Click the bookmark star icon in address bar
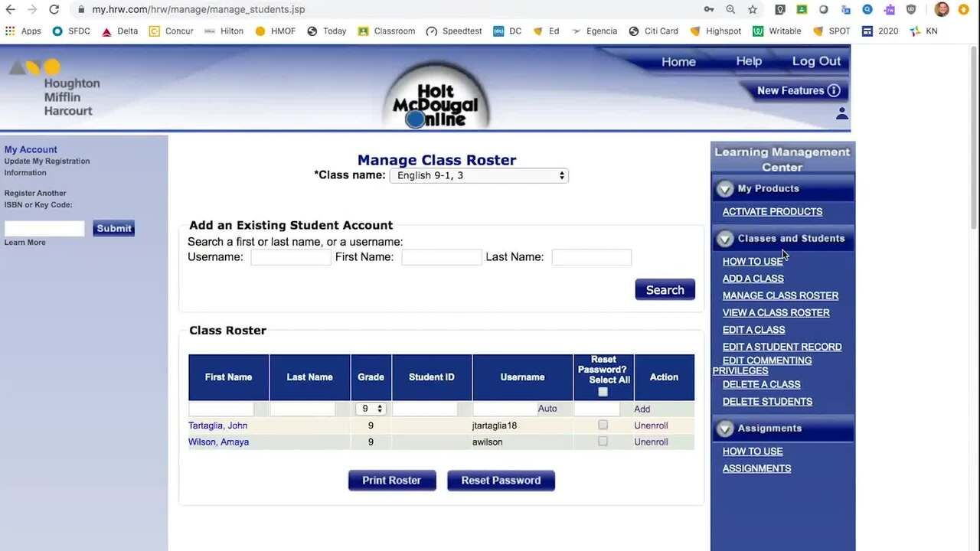The image size is (980, 551). pos(753,9)
